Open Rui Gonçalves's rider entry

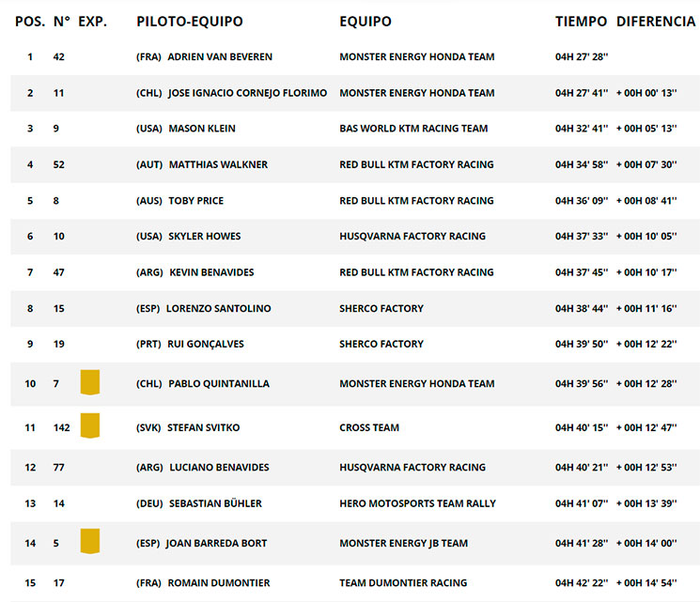pos(206,344)
